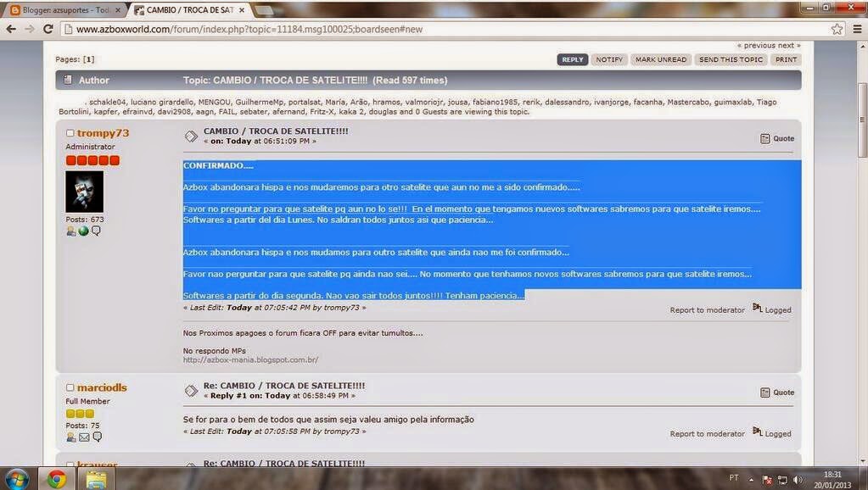Click the PT language indicator

click(733, 478)
